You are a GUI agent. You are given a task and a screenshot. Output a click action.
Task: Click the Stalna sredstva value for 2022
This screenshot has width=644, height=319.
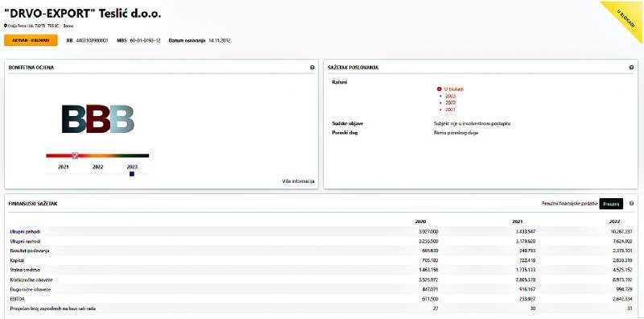coord(621,270)
